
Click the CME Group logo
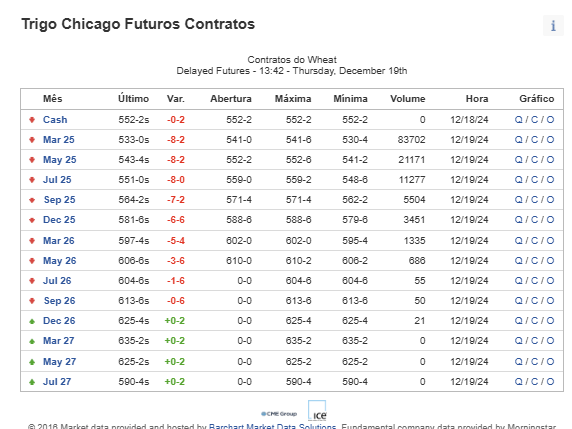pos(279,414)
